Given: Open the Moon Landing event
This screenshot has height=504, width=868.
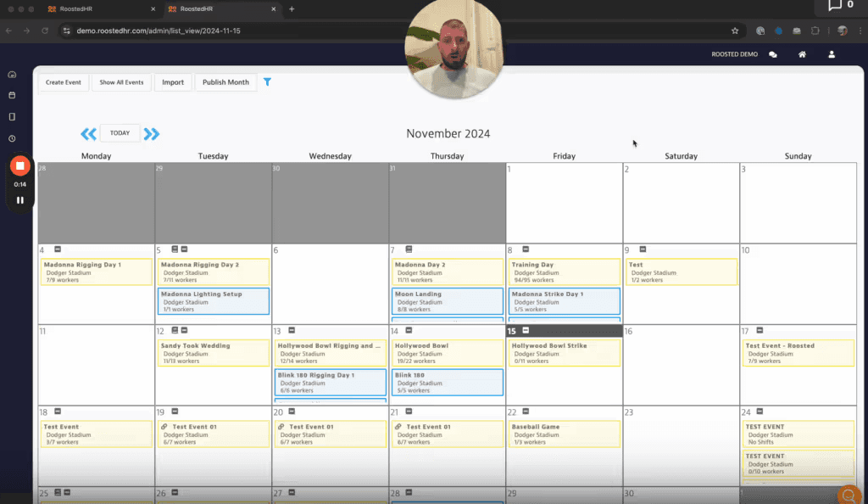Looking at the screenshot, I should click(x=448, y=301).
